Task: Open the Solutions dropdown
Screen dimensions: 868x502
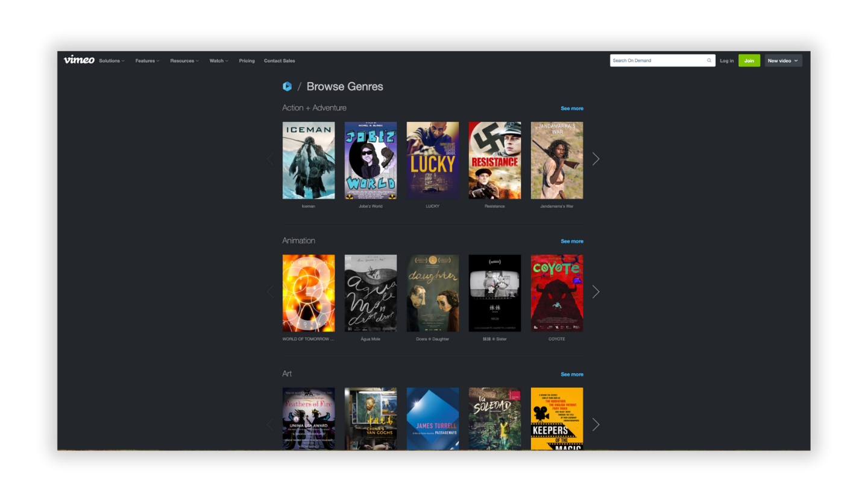Action: coord(112,60)
